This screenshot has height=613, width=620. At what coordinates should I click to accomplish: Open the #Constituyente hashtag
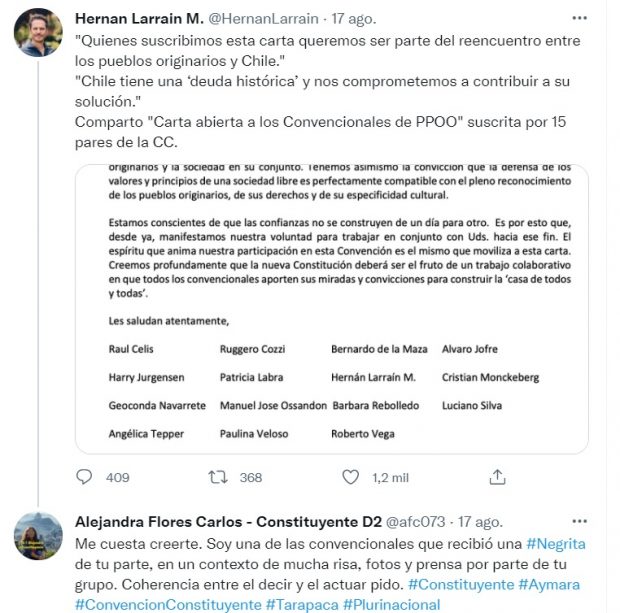pyautogui.click(x=462, y=584)
